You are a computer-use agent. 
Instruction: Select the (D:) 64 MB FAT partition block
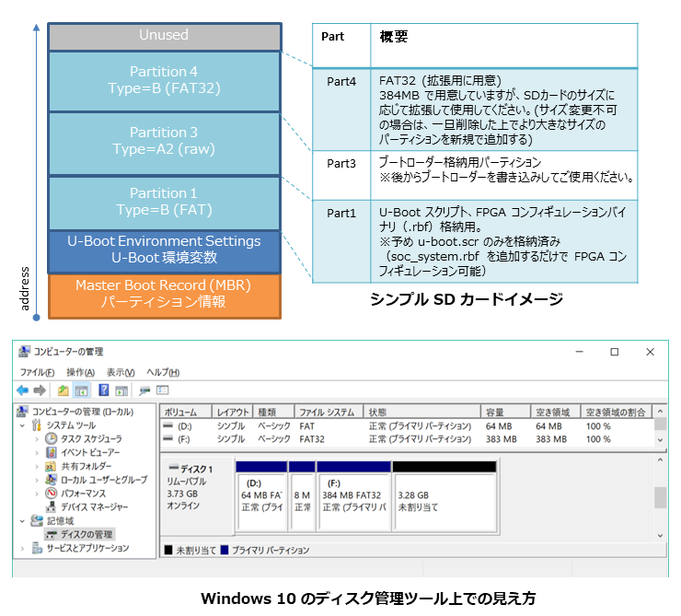(x=261, y=496)
